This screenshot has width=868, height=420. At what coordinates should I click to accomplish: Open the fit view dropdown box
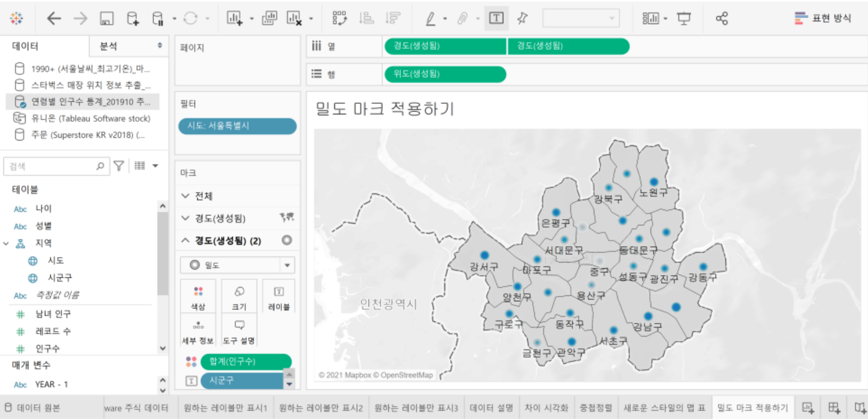point(581,19)
